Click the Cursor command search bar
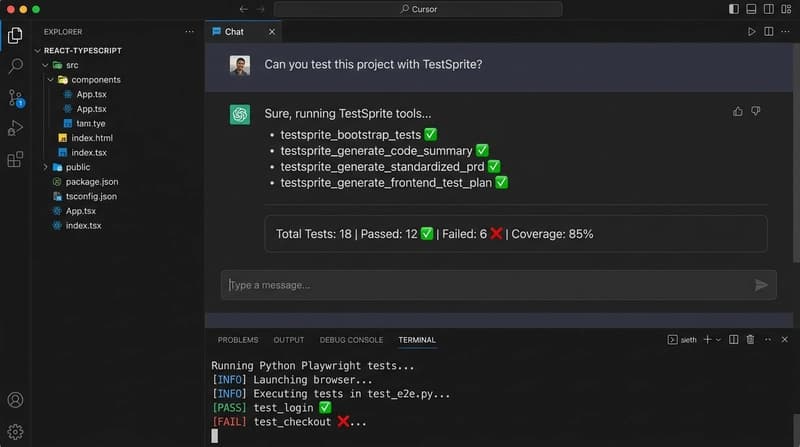Image resolution: width=800 pixels, height=447 pixels. coord(418,9)
